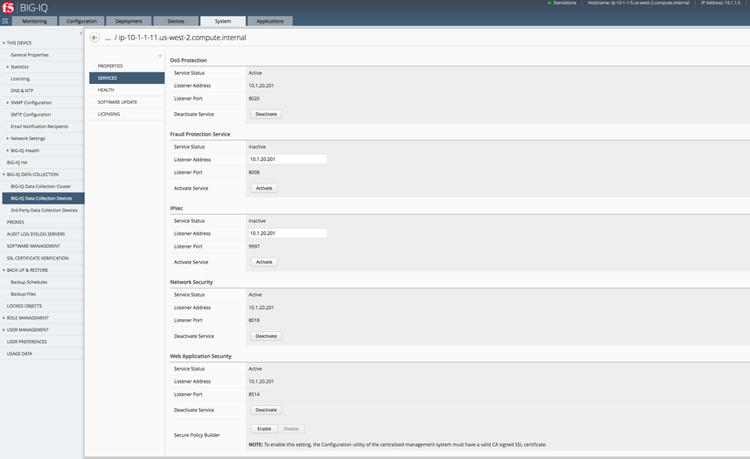Expand USER MANAGEMENT section
Image resolution: width=750 pixels, height=459 pixels.
[x=4, y=330]
